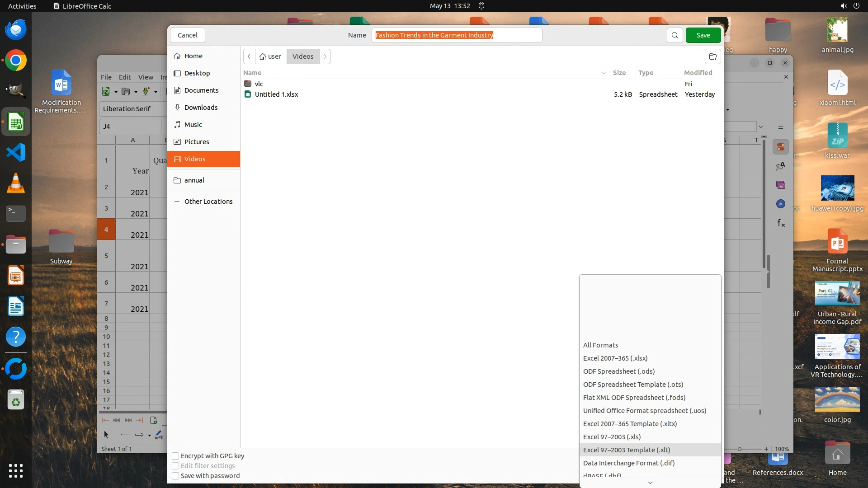This screenshot has width=868, height=488.
Task: Tick the Save with password checkbox
Action: (175, 476)
